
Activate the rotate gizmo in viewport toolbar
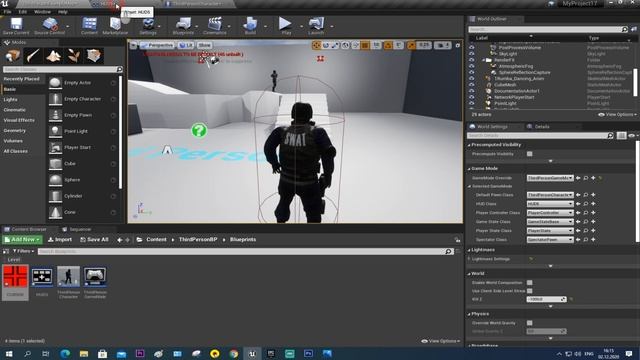point(326,45)
